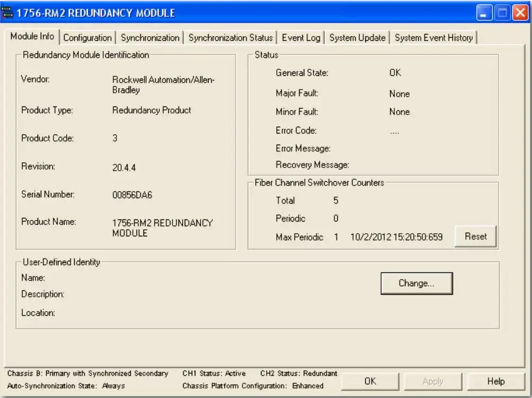
Task: Confirm with the OK button
Action: pos(370,382)
